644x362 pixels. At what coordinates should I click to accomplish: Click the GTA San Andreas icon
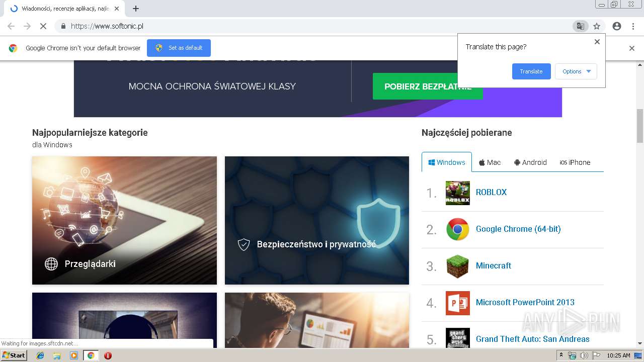(x=458, y=338)
